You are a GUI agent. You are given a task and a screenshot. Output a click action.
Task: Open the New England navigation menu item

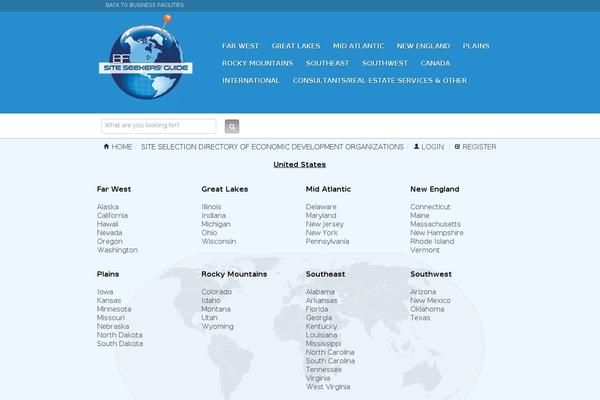423,46
